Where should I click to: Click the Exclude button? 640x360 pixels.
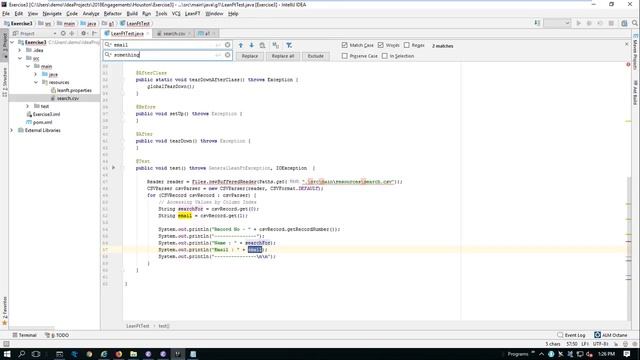coord(316,56)
